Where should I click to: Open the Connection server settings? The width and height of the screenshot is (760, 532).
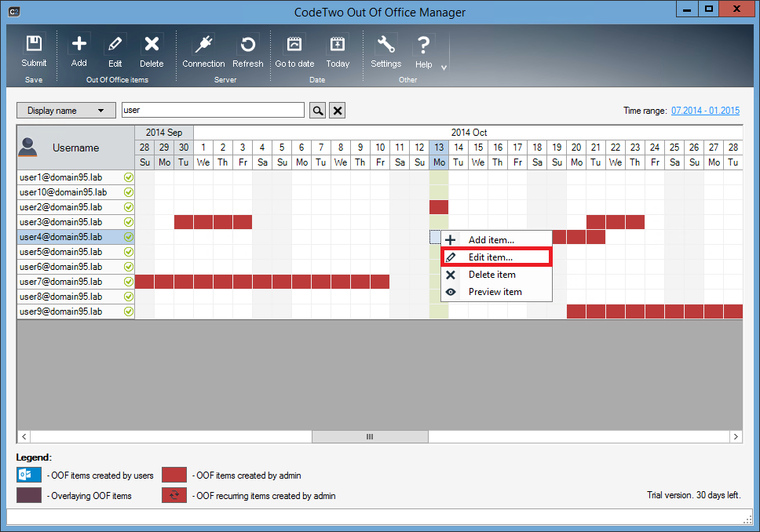[203, 51]
